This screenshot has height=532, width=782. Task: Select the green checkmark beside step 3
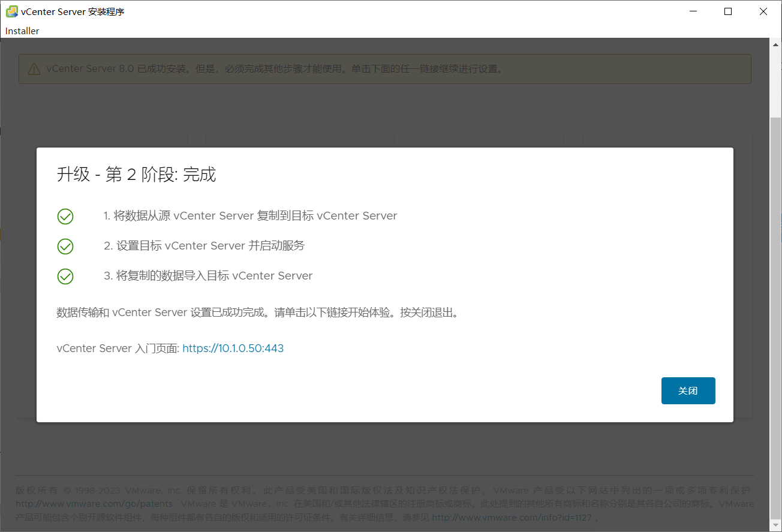(x=65, y=276)
